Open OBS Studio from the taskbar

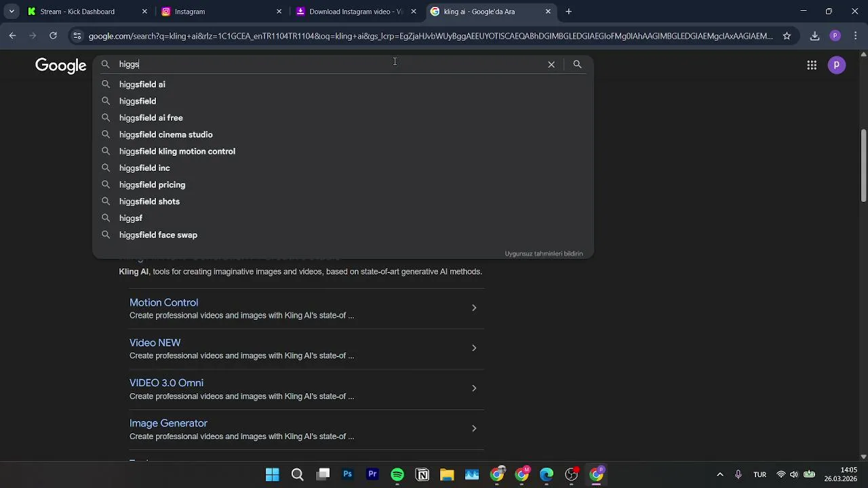pyautogui.click(x=572, y=474)
